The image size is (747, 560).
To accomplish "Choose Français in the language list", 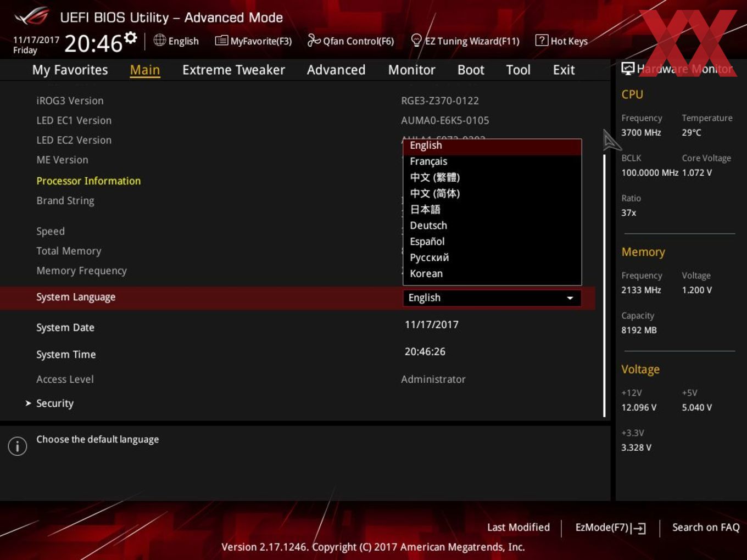I will click(x=492, y=161).
